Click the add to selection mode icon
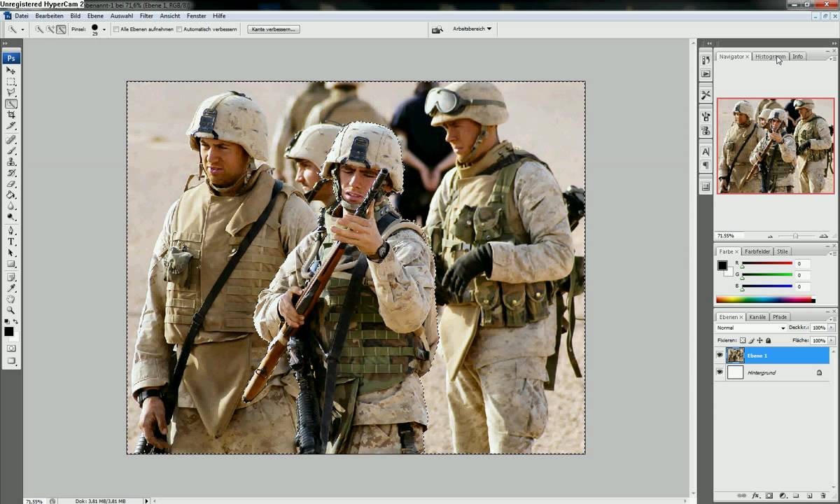 [50, 29]
